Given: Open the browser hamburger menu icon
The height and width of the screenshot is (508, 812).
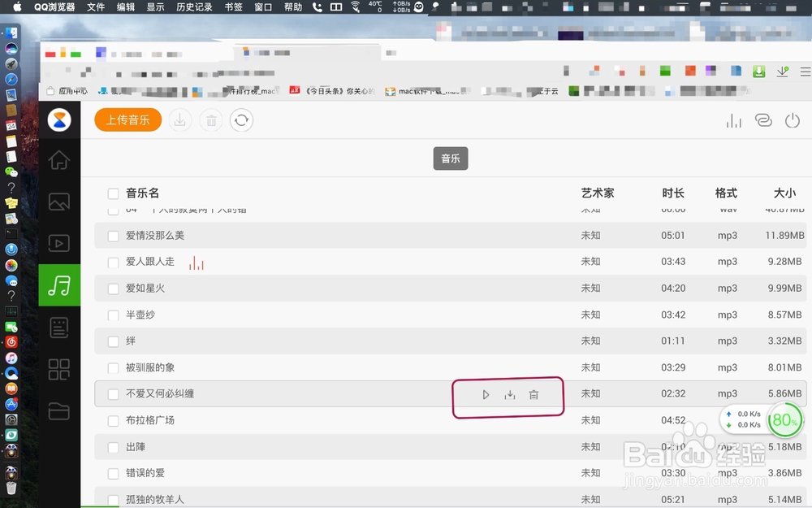Looking at the screenshot, I should (x=806, y=72).
